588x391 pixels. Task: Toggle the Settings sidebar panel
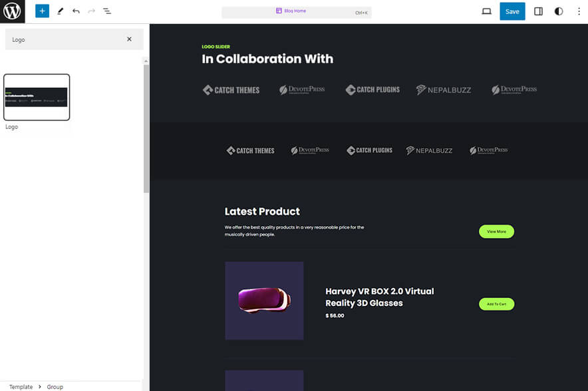[539, 11]
